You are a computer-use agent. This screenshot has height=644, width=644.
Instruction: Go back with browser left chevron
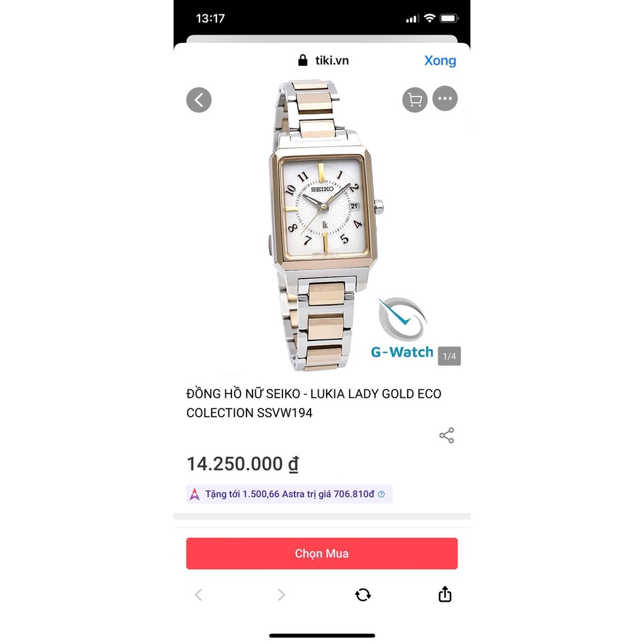(x=199, y=595)
